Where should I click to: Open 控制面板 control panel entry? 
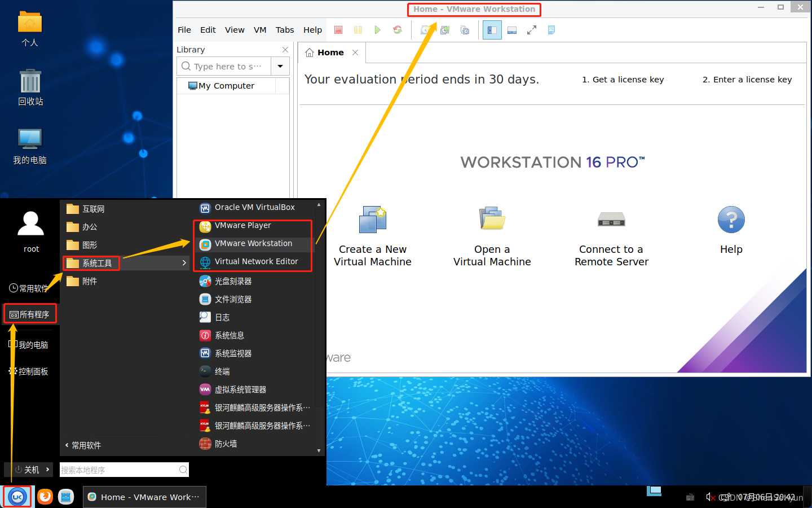29,371
